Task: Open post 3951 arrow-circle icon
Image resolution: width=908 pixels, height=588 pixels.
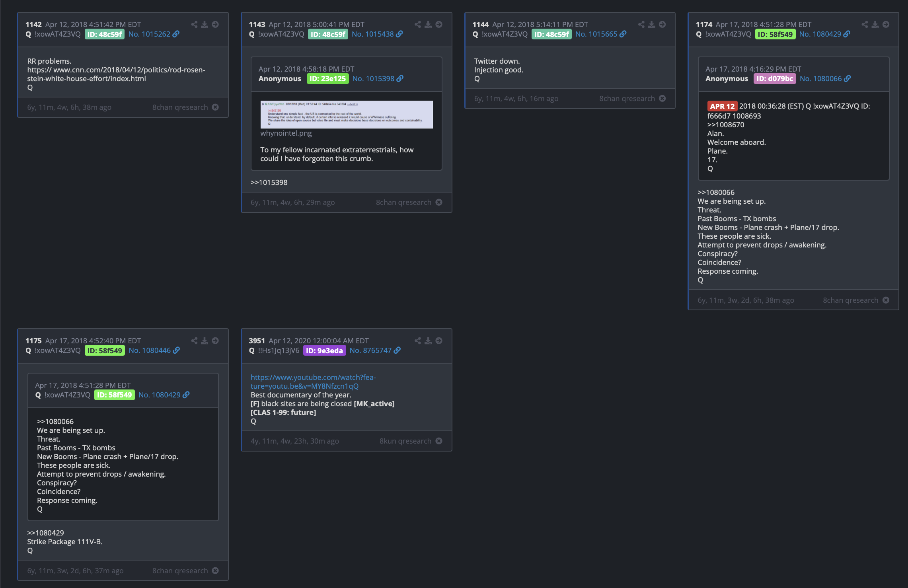Action: (x=439, y=341)
